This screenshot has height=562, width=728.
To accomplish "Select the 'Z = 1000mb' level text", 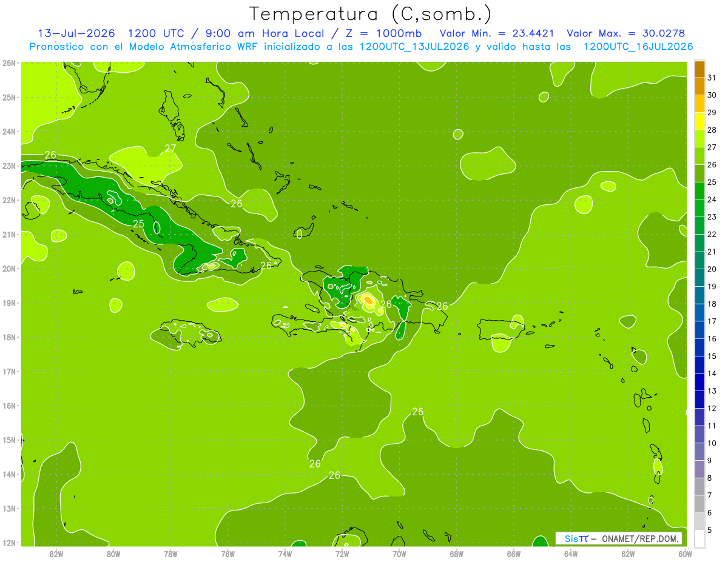I will click(x=383, y=33).
